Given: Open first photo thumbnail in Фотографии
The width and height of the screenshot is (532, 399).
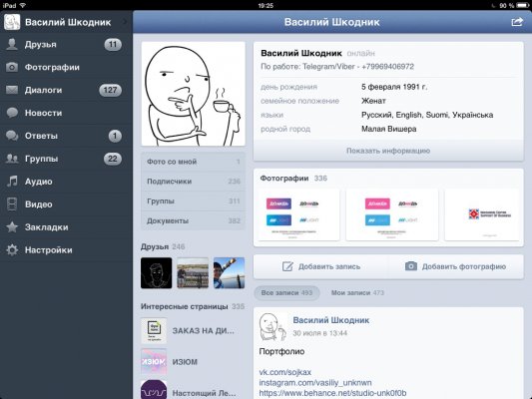Looking at the screenshot, I should tap(298, 214).
